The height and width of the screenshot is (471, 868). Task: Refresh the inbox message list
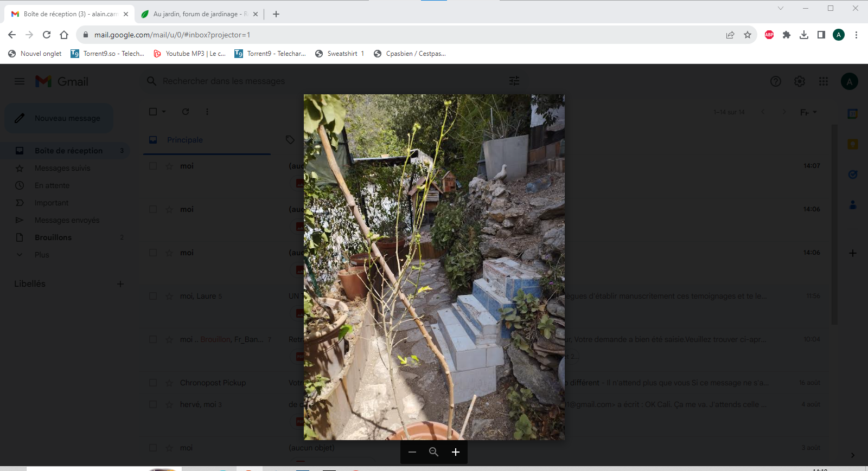[186, 112]
